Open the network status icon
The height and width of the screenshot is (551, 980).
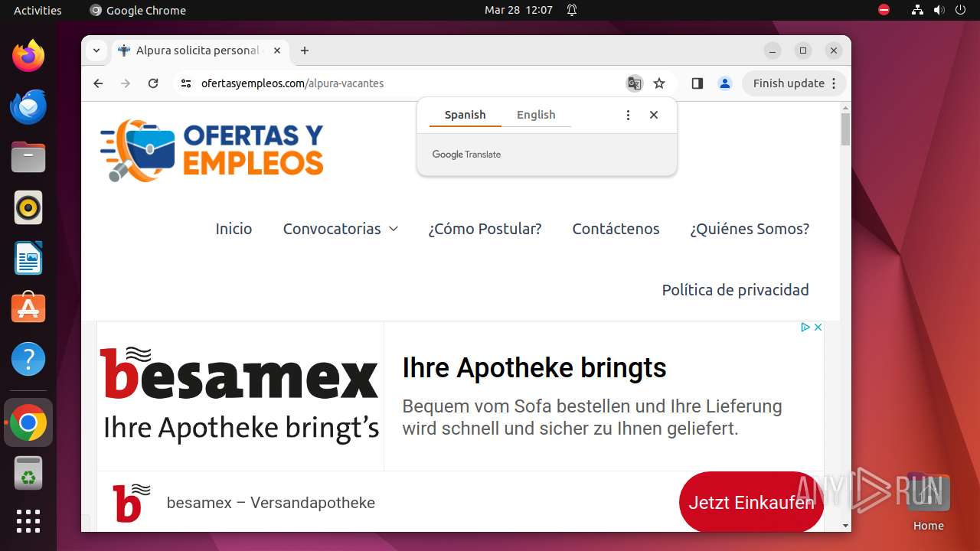tap(917, 10)
